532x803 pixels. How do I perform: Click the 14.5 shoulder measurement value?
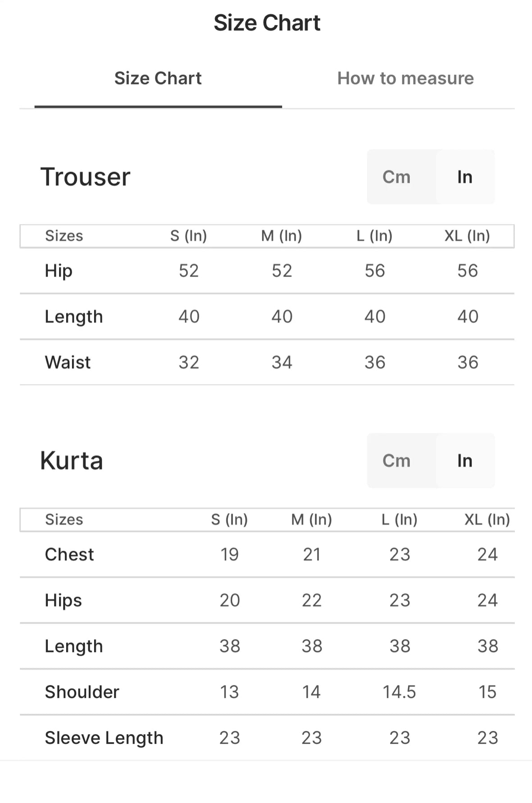tap(399, 692)
